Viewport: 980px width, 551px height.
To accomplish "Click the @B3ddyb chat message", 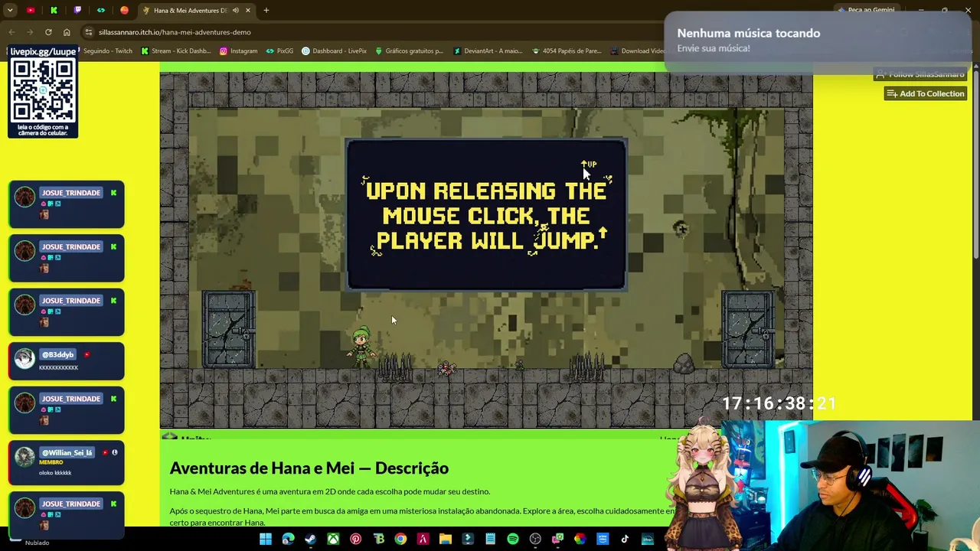I will (x=66, y=361).
